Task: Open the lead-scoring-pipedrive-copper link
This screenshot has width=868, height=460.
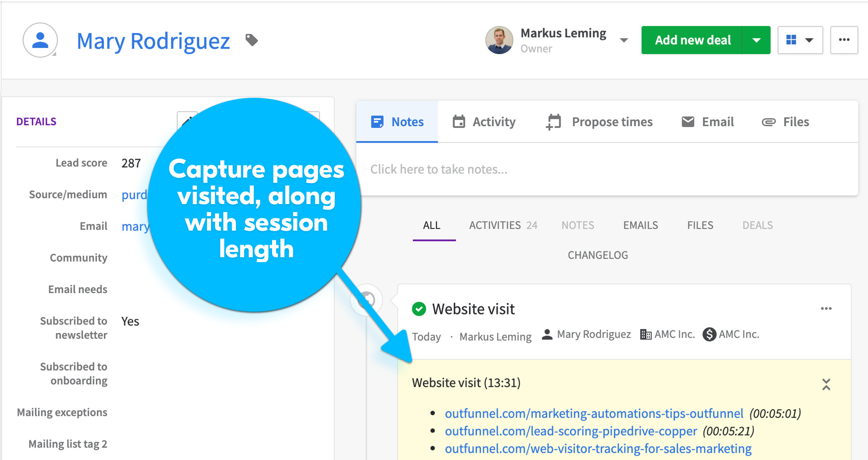Action: [571, 431]
